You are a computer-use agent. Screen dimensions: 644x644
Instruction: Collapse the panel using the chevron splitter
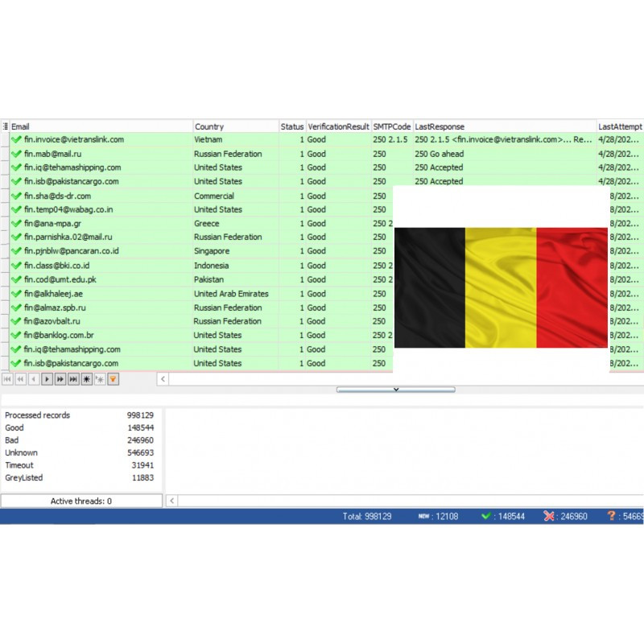(395, 389)
